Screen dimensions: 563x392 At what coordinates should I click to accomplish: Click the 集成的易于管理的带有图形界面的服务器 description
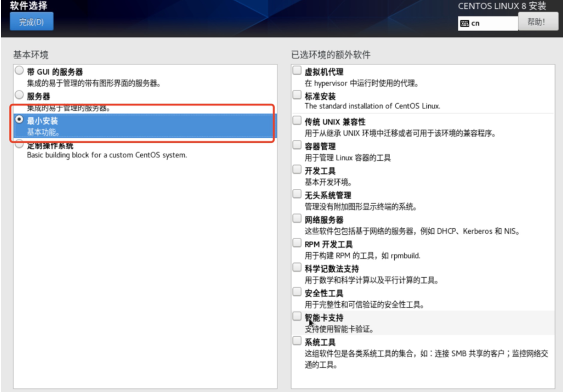click(94, 83)
